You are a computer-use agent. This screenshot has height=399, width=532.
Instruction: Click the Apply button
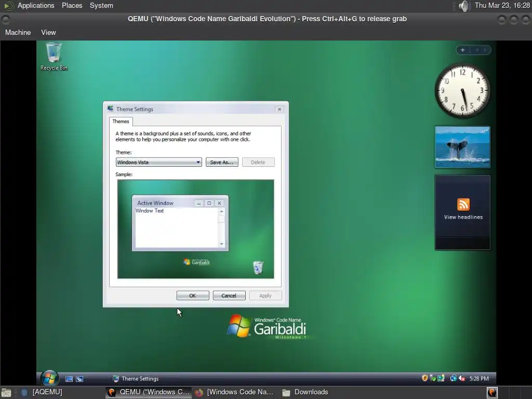(x=265, y=296)
